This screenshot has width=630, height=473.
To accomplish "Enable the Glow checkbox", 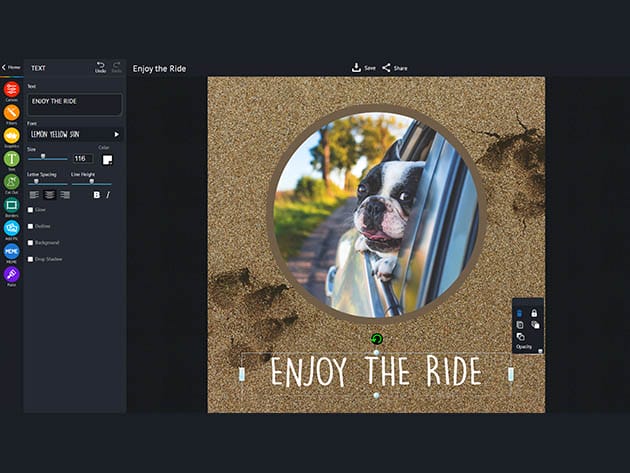I will point(31,210).
